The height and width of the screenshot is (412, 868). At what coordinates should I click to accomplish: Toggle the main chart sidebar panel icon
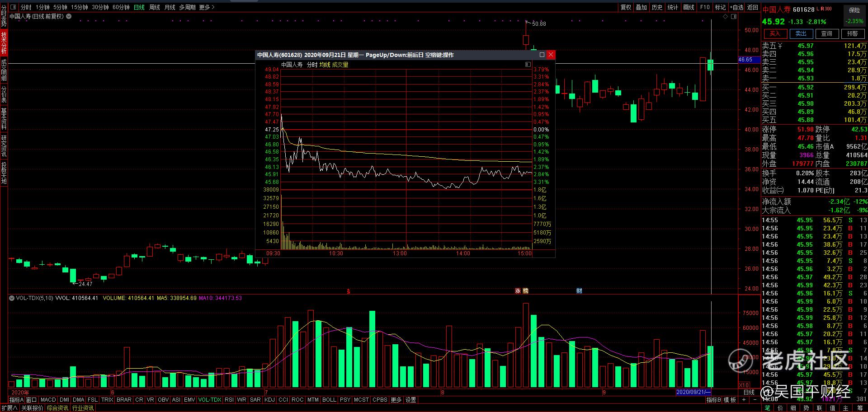733,16
